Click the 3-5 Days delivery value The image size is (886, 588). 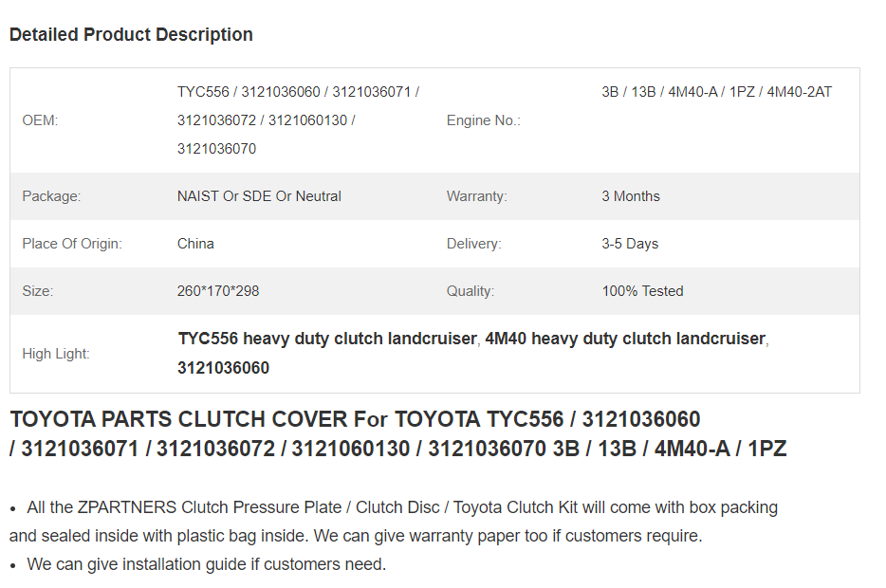630,244
